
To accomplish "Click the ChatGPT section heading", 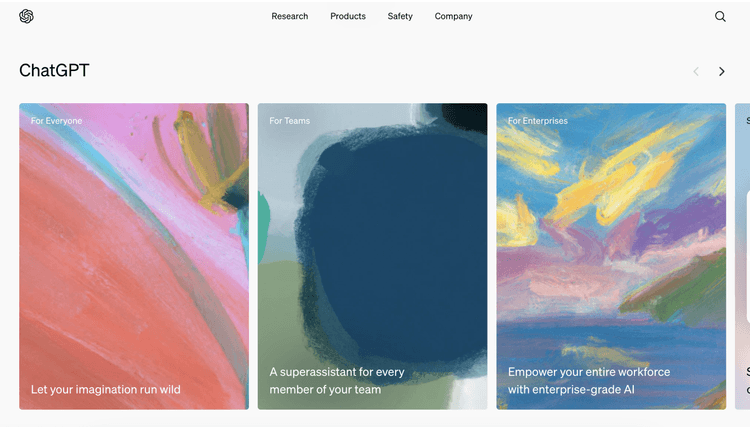I will pyautogui.click(x=54, y=71).
